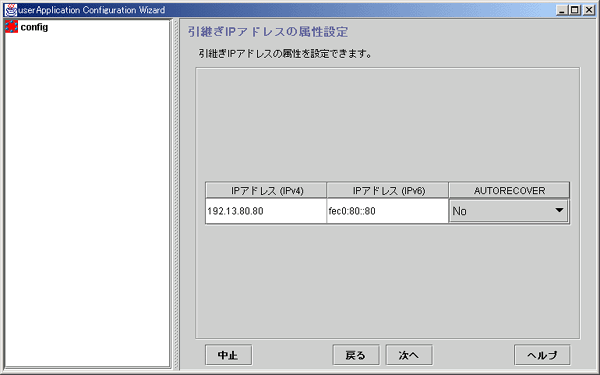Maximize the Configuration Wizard window
The width and height of the screenshot is (600, 375).
575,10
